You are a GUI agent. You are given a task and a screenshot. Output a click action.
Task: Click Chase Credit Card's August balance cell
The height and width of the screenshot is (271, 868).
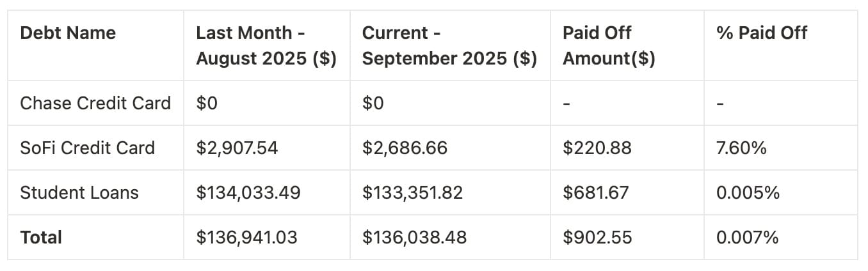[x=207, y=103]
